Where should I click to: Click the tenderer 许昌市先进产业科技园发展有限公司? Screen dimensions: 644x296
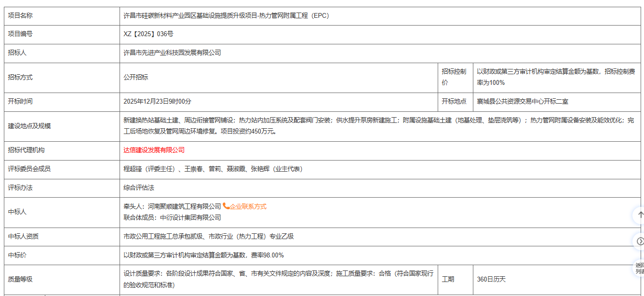[172, 53]
